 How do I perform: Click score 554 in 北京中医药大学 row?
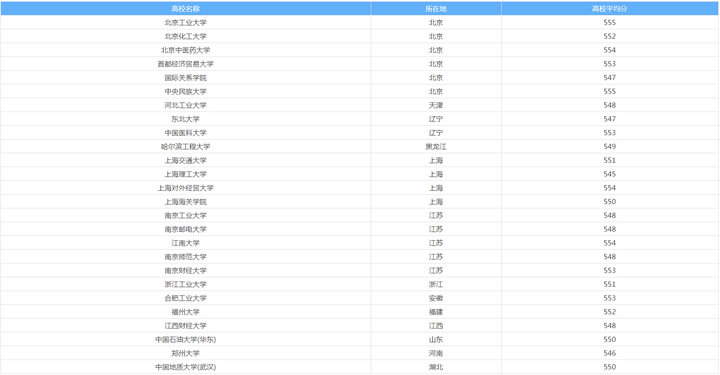click(609, 50)
